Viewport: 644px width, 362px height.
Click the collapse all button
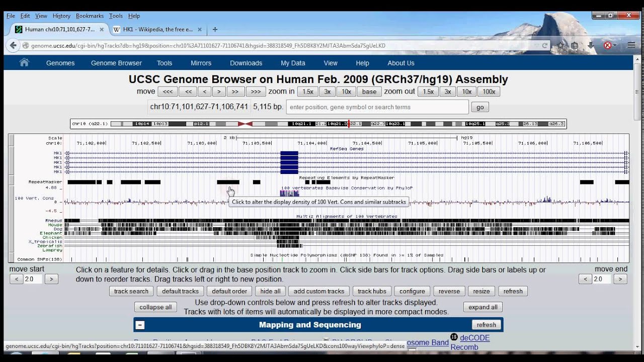pos(155,307)
